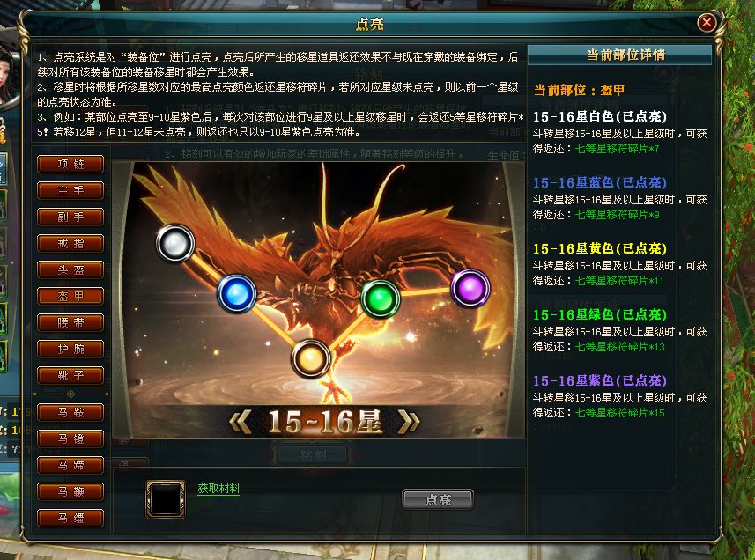Screen dimensions: 755x560
Task: Select the purple star orb
Action: coord(470,288)
